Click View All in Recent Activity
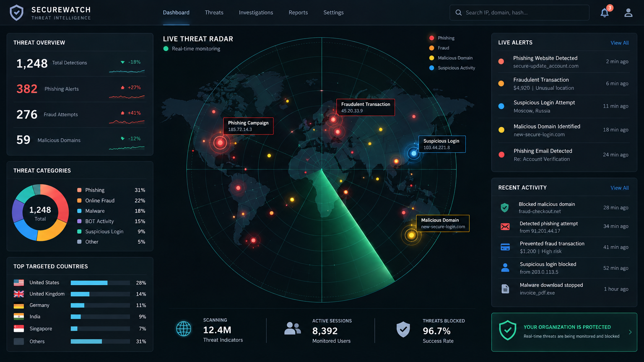Image resolution: width=644 pixels, height=362 pixels. click(620, 188)
